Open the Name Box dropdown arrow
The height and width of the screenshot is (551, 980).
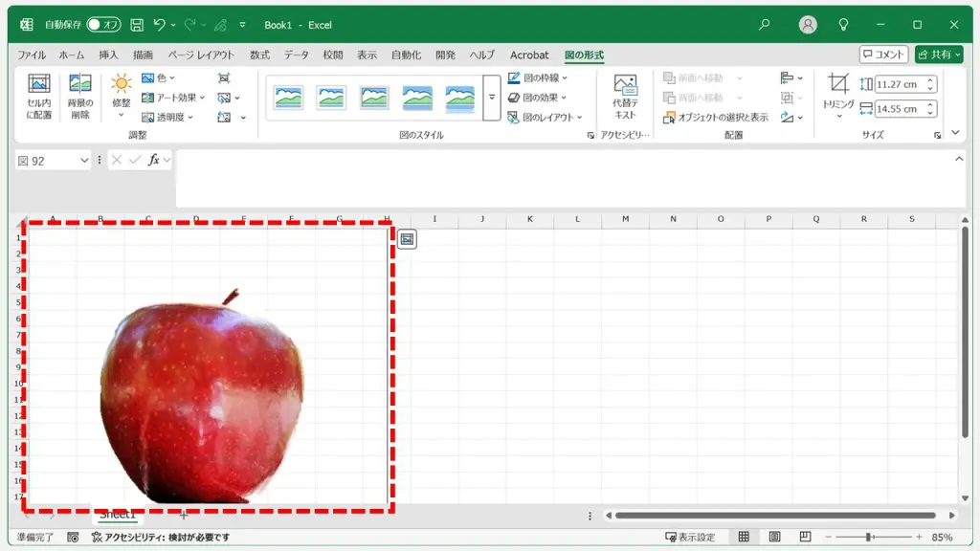click(84, 161)
